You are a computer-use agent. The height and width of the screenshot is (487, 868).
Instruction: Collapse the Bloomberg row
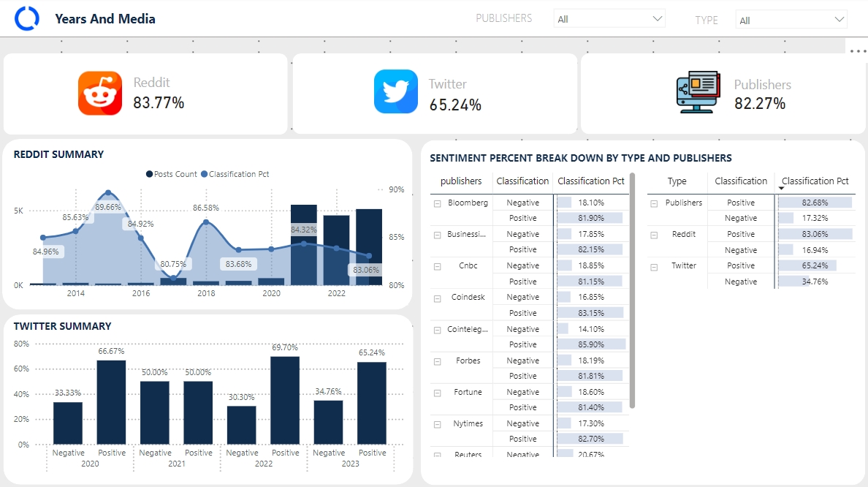click(438, 203)
